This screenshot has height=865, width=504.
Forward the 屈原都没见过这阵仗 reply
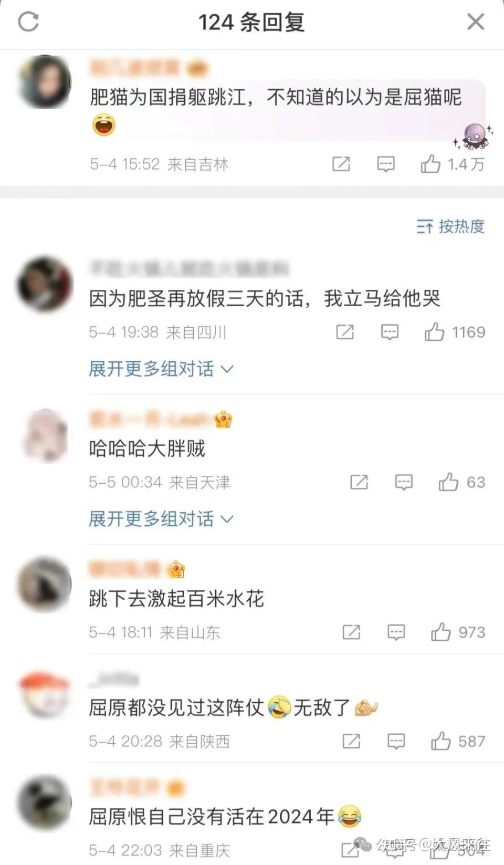tap(351, 741)
